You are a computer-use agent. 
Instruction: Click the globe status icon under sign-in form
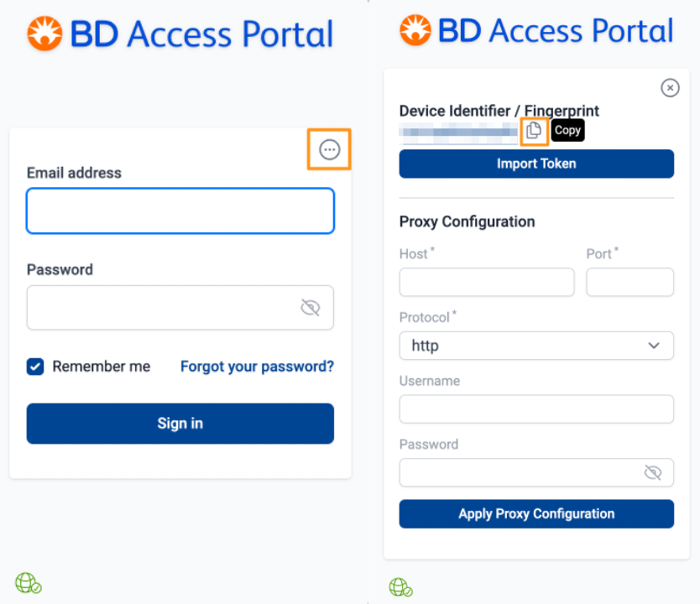[28, 583]
